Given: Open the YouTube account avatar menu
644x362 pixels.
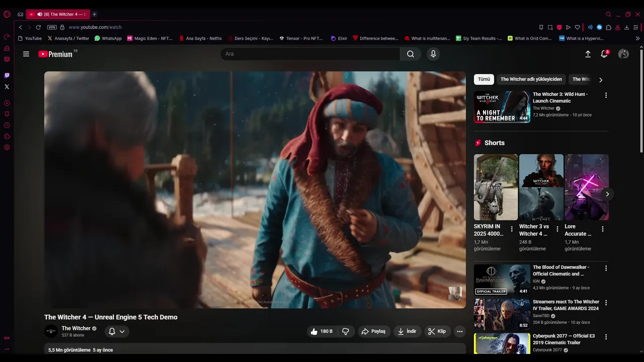Looking at the screenshot, I should click(623, 54).
